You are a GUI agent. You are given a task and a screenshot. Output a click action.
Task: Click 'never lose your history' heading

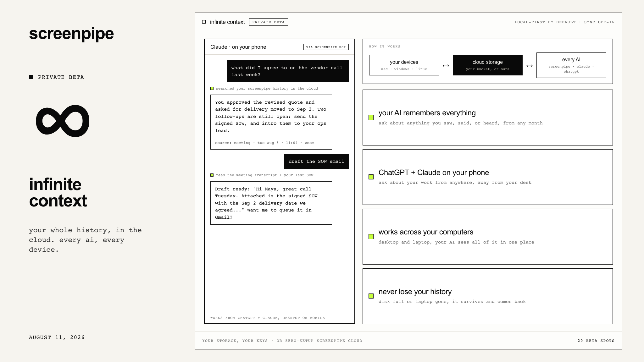(415, 292)
